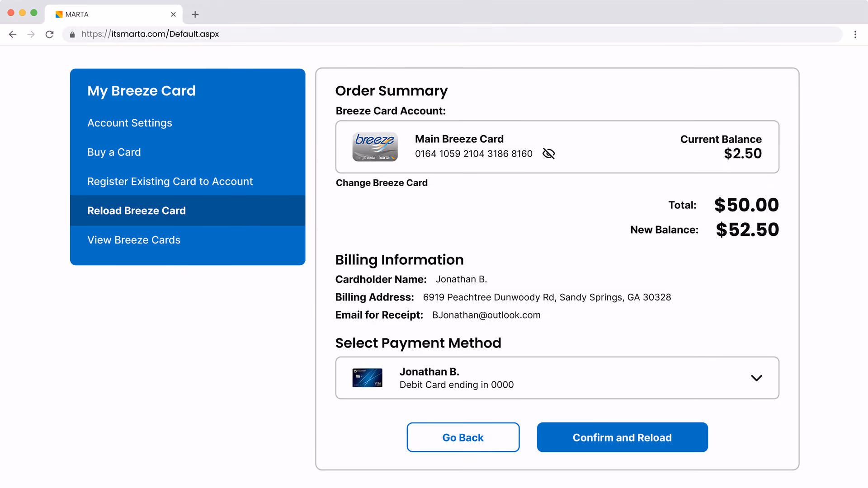Open the browser three-dot menu
The height and width of the screenshot is (488, 868).
[855, 34]
